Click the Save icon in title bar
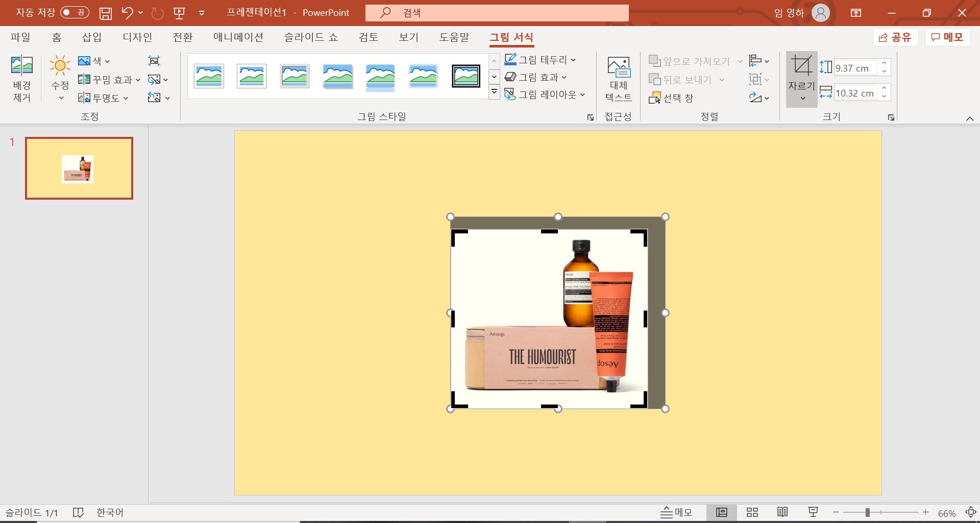Screen dimensions: 980x523 point(105,13)
